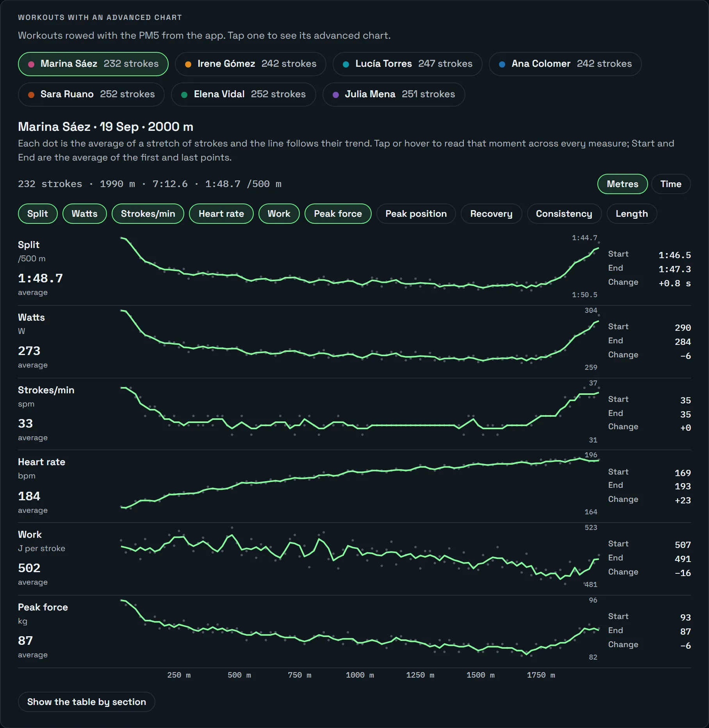
Task: Click the Split change +0.8 s value
Action: (x=675, y=283)
